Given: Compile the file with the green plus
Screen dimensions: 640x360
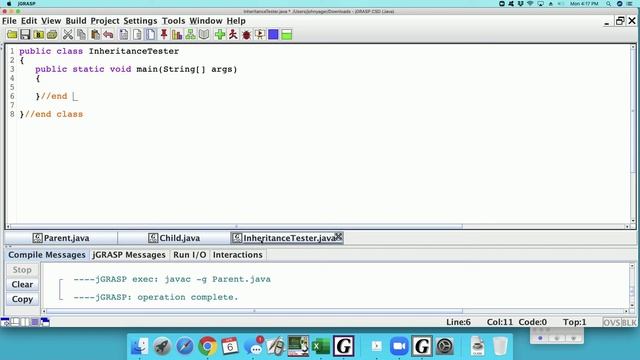Looking at the screenshot, I should [x=220, y=35].
